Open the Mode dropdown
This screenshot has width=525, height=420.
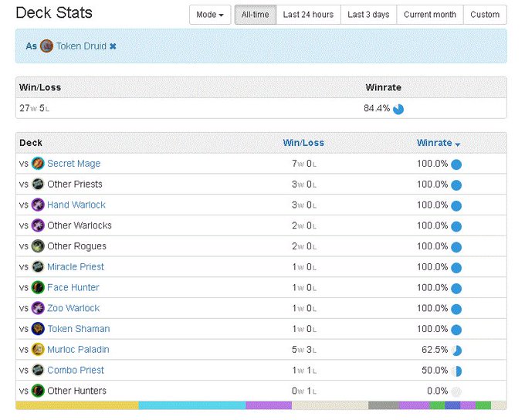point(210,15)
